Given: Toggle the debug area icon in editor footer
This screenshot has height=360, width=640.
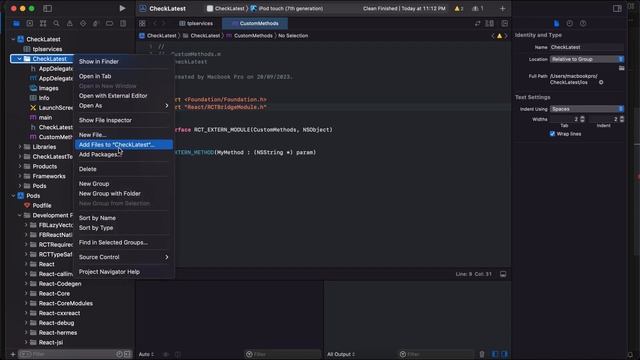Looking at the screenshot, I should (x=503, y=274).
